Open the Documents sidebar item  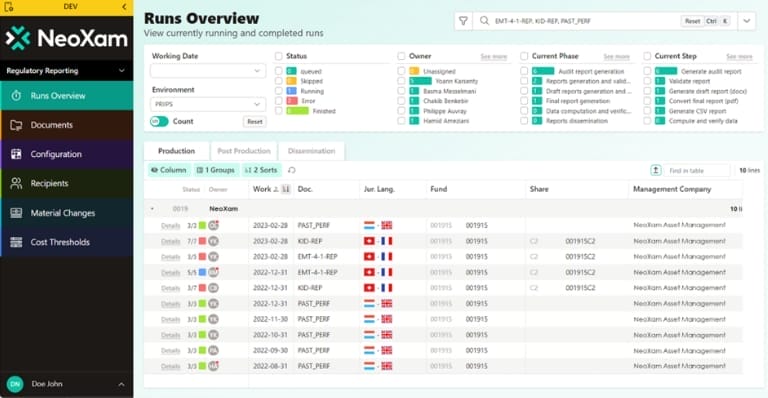point(67,125)
